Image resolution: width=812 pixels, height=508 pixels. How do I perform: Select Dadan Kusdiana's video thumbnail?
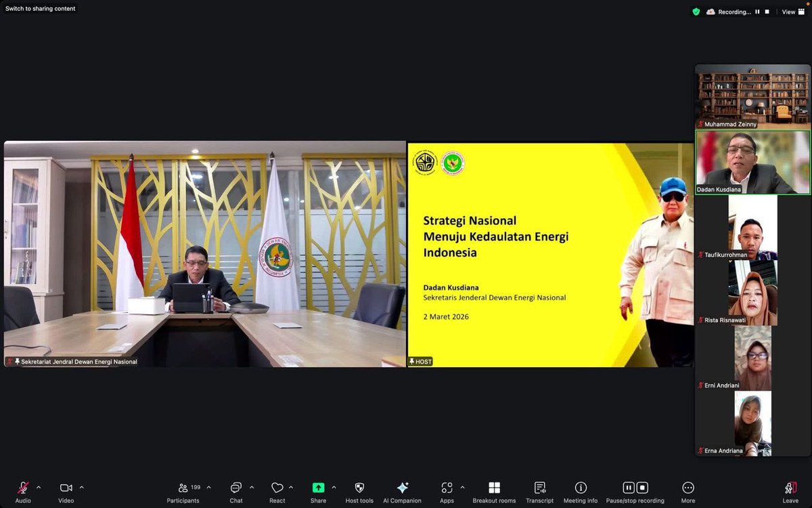[x=752, y=161]
